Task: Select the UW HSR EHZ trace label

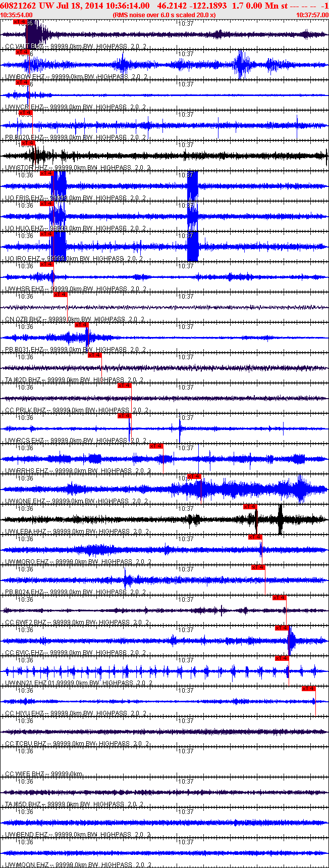Action: [76, 289]
